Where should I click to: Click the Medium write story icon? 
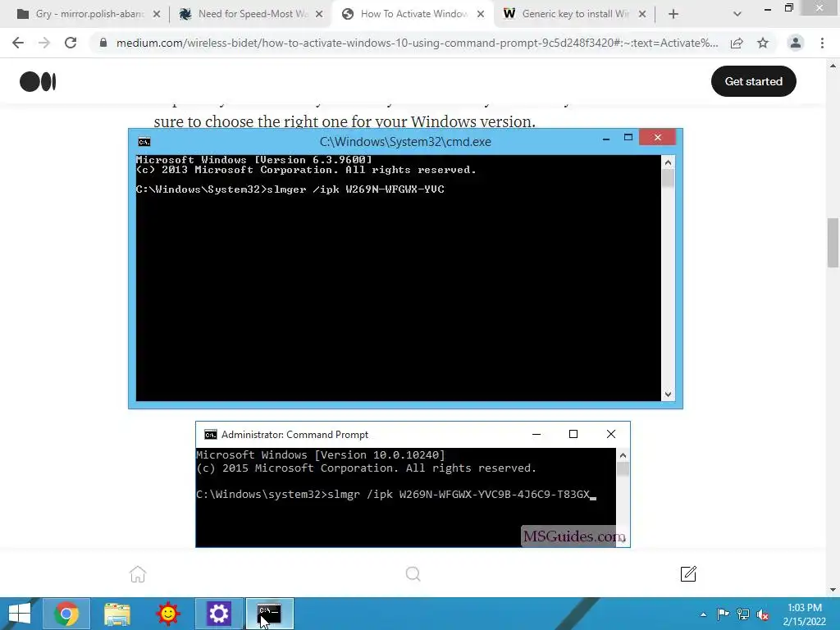(688, 573)
